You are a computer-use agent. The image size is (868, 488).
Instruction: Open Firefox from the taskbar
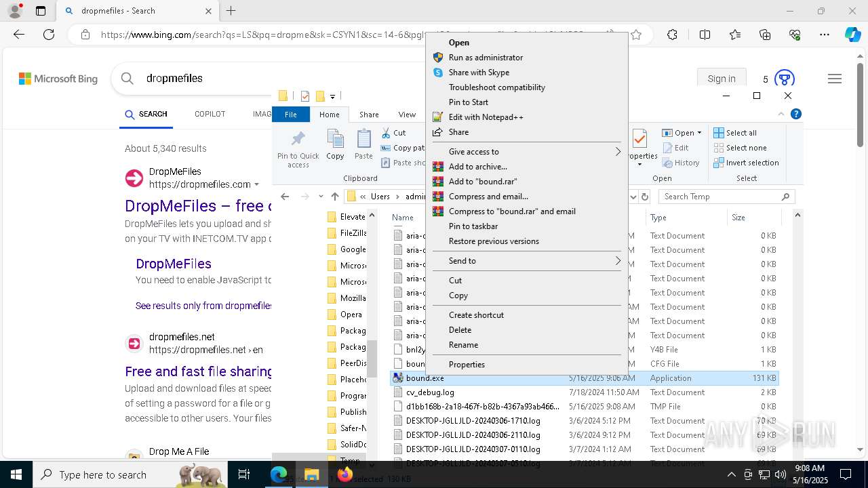[344, 474]
